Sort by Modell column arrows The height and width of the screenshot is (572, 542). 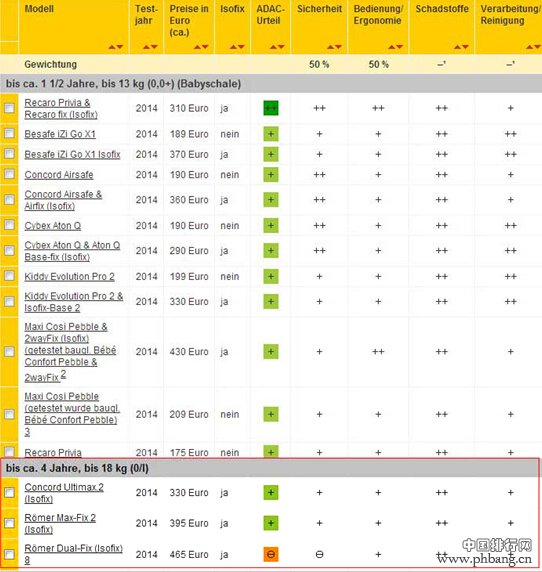116,47
